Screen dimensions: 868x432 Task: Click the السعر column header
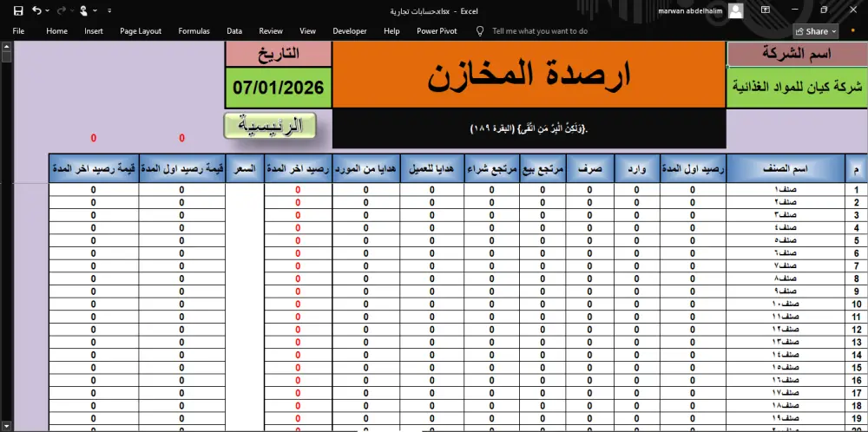point(245,168)
